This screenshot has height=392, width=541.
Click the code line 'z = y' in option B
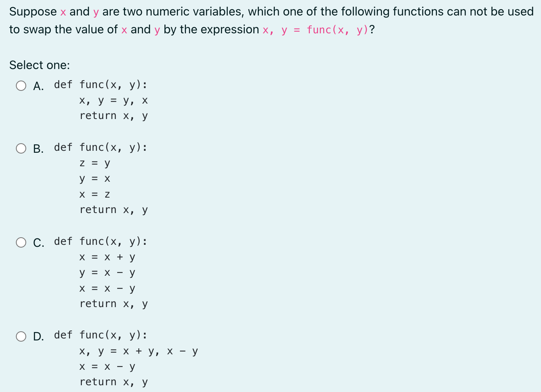tap(95, 163)
